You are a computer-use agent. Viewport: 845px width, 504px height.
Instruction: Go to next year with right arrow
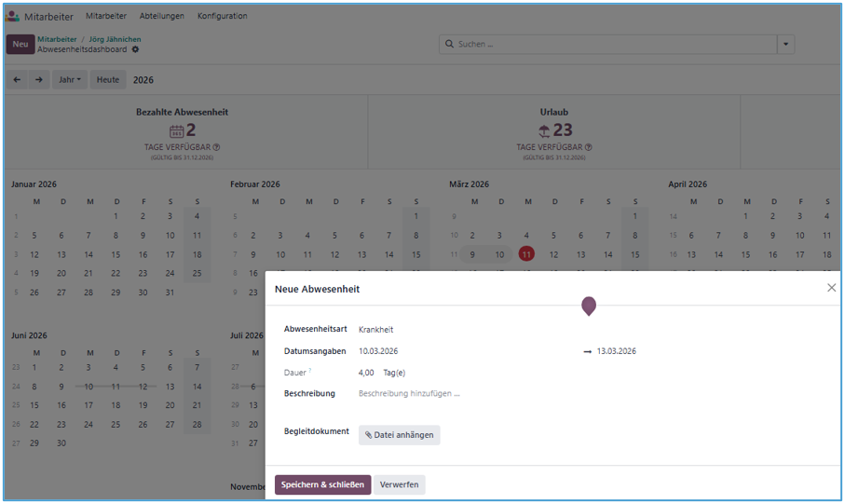pos(38,80)
